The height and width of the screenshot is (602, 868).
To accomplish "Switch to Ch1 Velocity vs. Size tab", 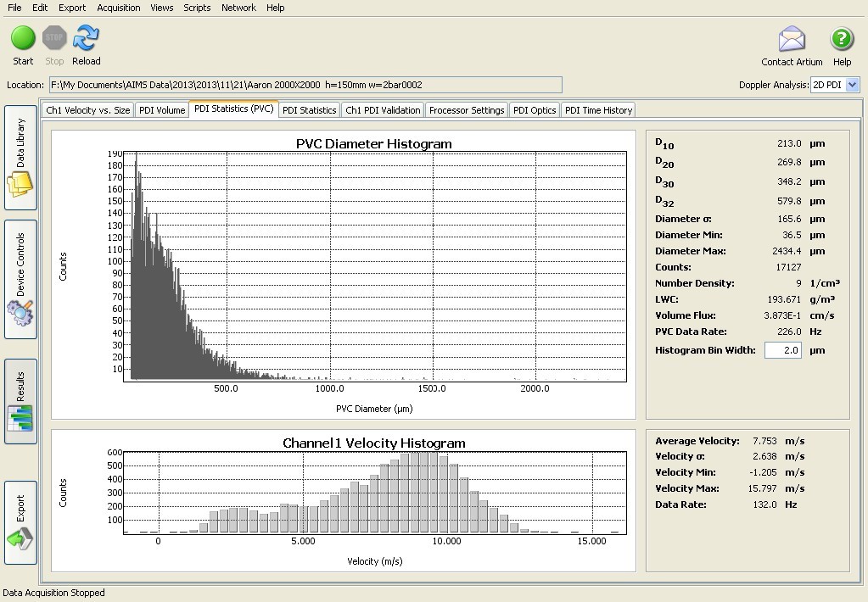I will [x=88, y=110].
